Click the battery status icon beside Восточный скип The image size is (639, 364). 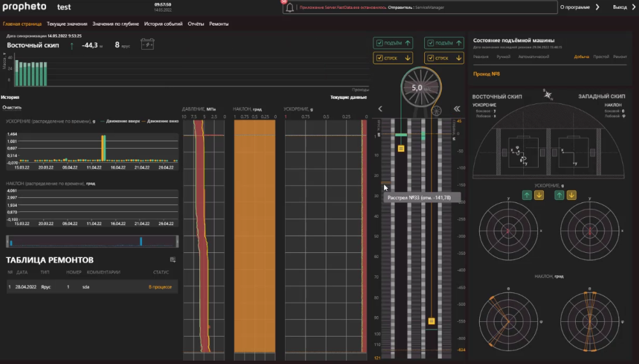[148, 44]
